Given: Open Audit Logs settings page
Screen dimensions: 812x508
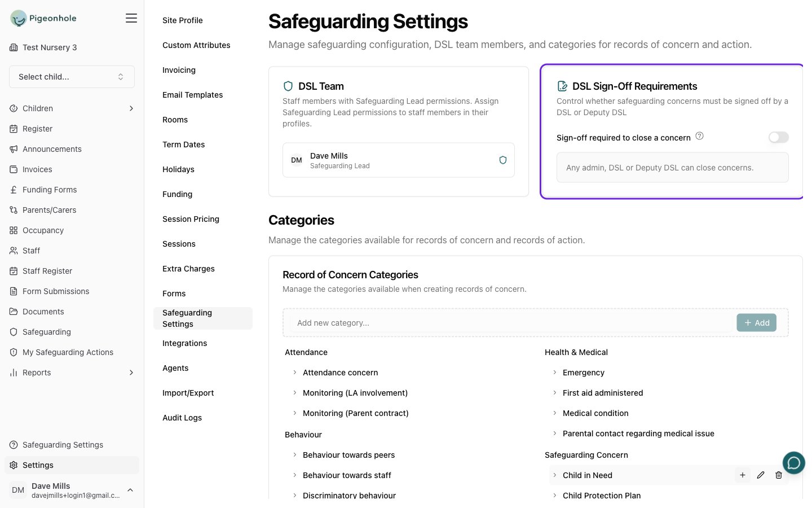Looking at the screenshot, I should [x=182, y=418].
